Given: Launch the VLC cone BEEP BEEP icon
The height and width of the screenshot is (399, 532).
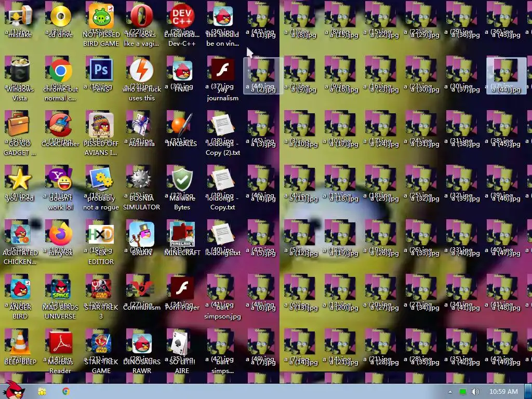Looking at the screenshot, I should click(x=20, y=343).
